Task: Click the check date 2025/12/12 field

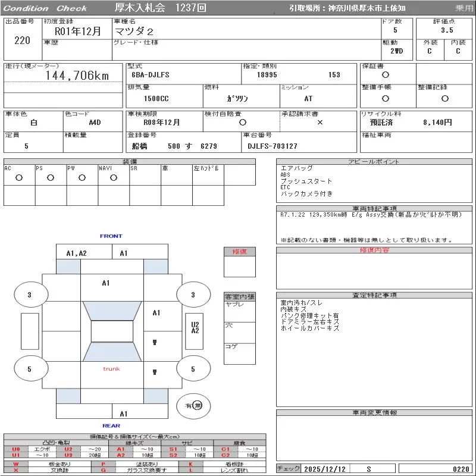Action: tap(327, 469)
